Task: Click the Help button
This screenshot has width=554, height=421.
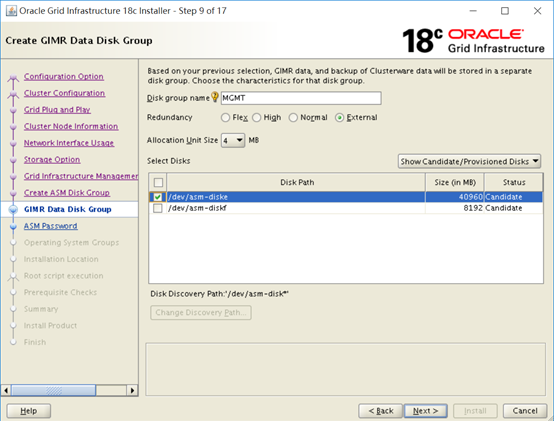Action: (x=29, y=411)
